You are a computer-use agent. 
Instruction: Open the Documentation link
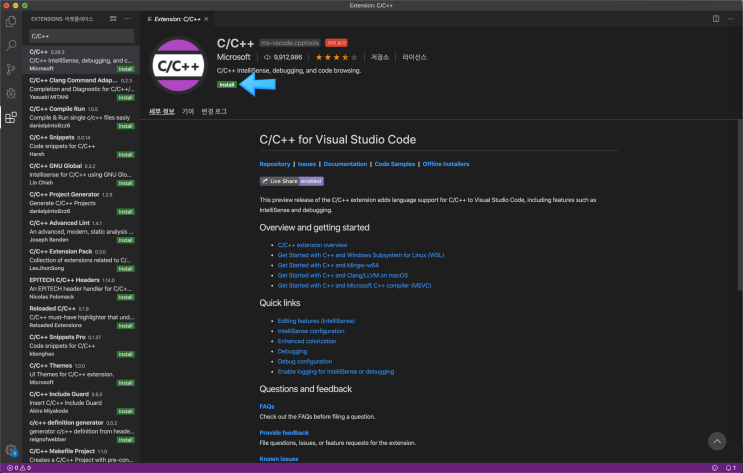tap(345, 164)
